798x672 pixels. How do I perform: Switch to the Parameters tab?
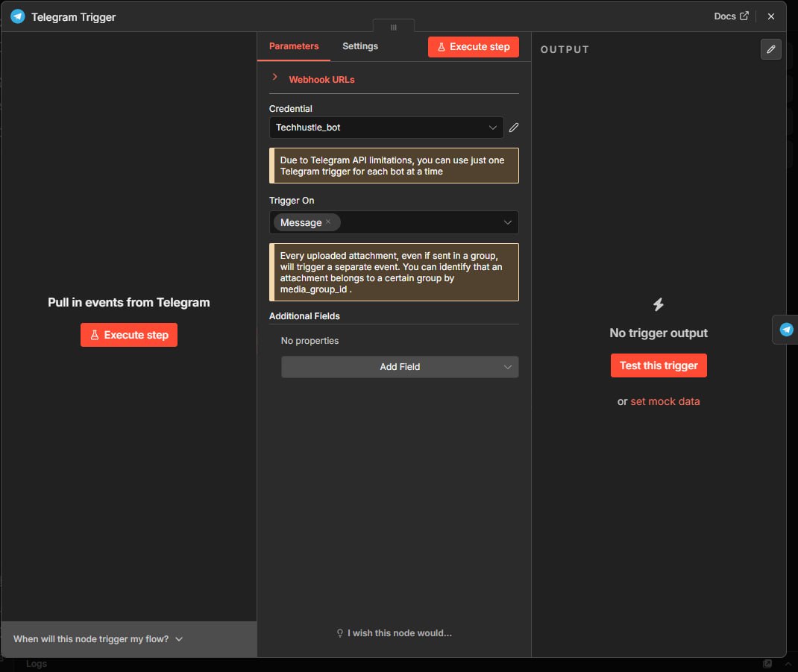coord(294,46)
